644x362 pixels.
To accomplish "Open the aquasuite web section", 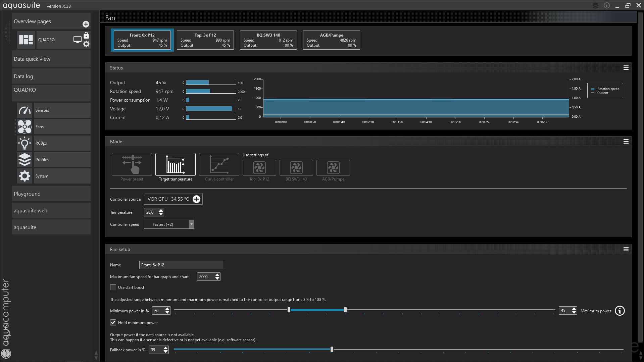I will click(x=51, y=210).
